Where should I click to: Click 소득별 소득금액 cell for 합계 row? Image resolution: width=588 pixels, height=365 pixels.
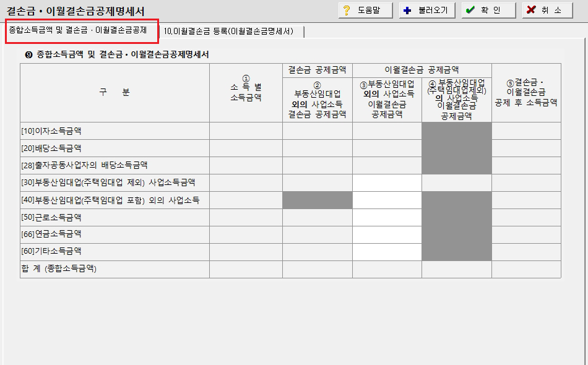click(x=246, y=269)
